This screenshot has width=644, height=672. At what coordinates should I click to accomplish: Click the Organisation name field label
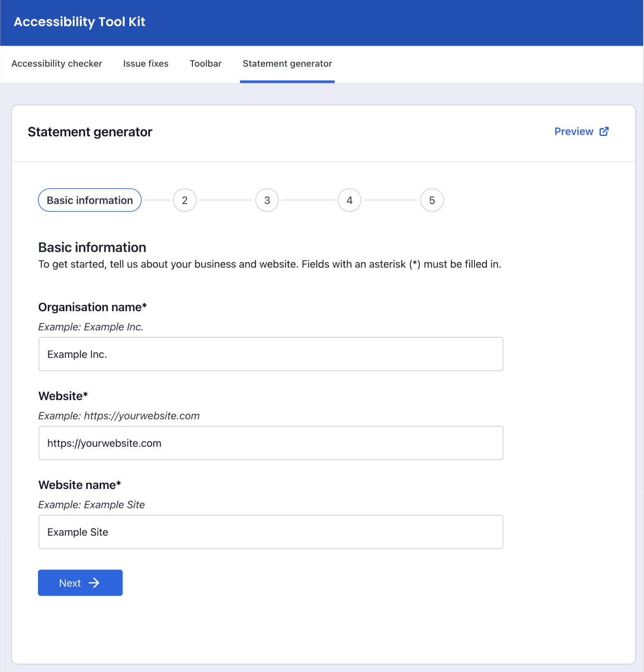pyautogui.click(x=92, y=307)
